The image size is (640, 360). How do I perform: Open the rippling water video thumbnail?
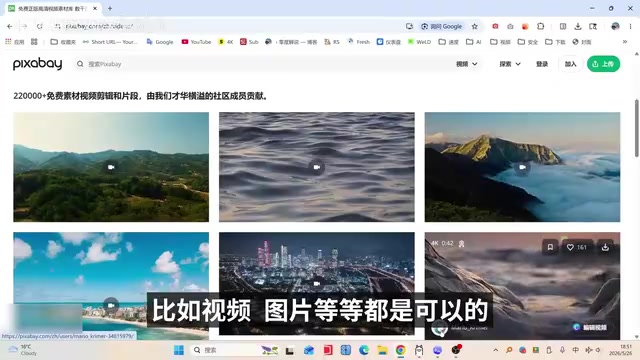coord(317,167)
